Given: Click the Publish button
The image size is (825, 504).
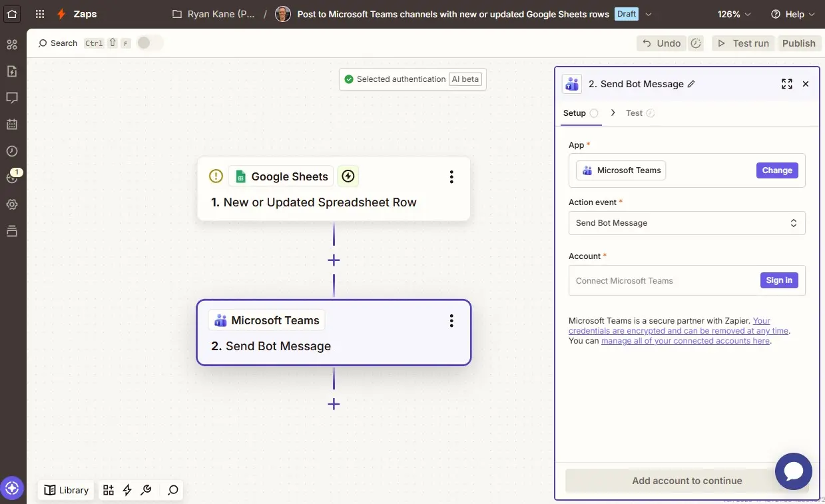Looking at the screenshot, I should [x=798, y=43].
